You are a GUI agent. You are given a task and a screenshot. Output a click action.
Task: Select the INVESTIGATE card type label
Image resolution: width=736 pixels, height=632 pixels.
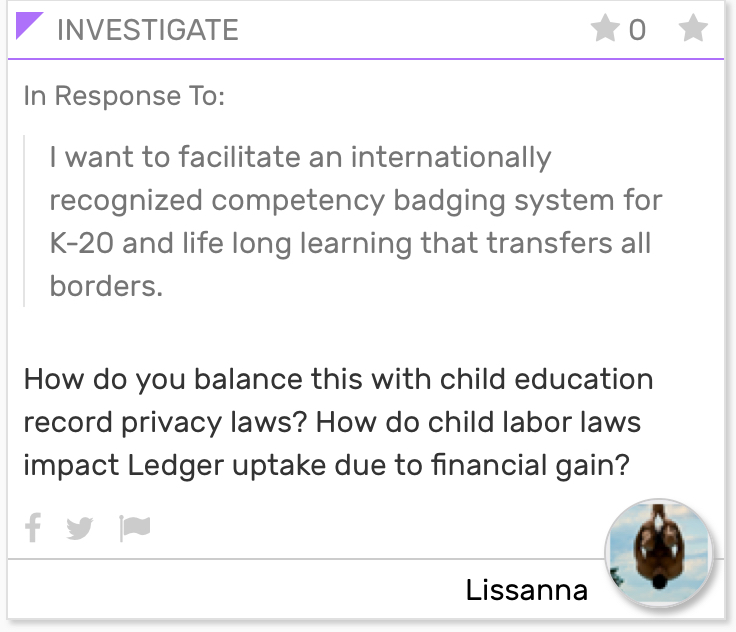click(x=148, y=30)
